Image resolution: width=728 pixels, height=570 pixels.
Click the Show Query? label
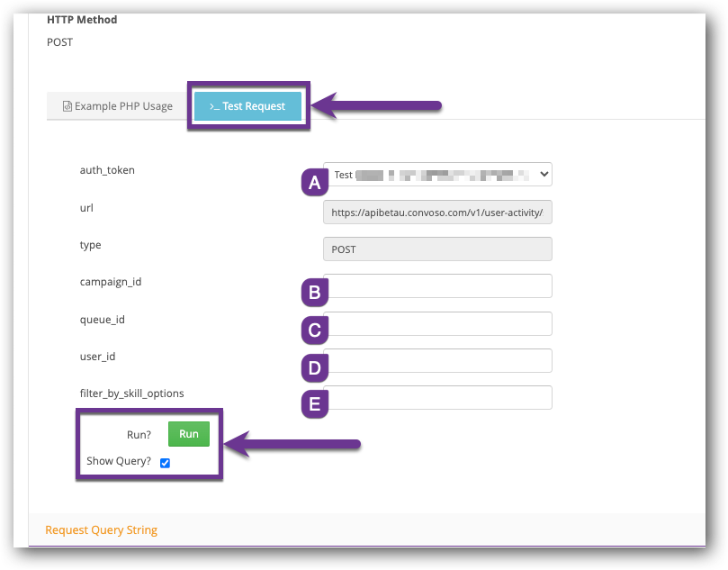(x=119, y=461)
